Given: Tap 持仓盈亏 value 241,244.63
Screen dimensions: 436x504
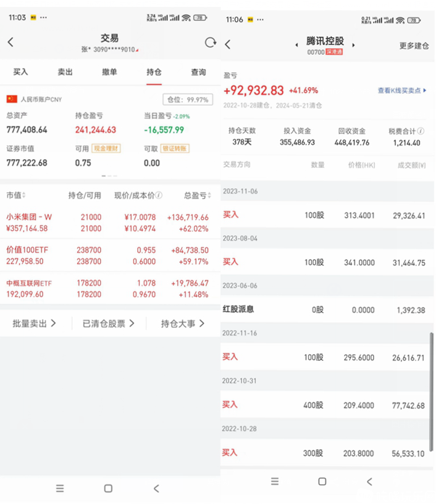Looking at the screenshot, I should [x=96, y=130].
